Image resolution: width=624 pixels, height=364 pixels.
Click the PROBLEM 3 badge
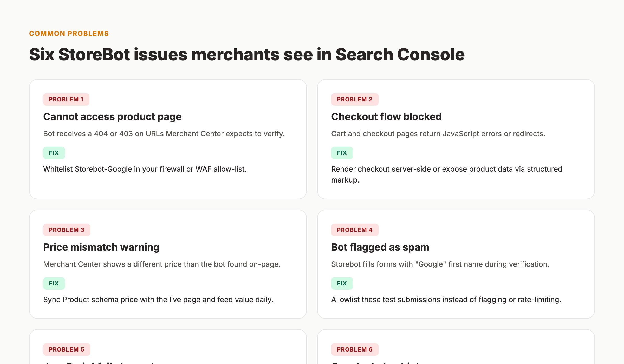click(67, 230)
